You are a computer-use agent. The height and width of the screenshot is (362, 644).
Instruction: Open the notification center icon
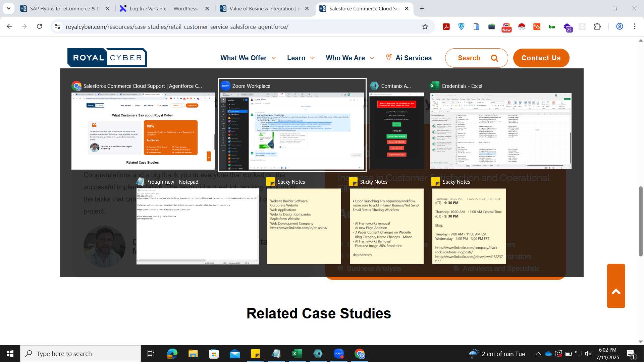631,354
